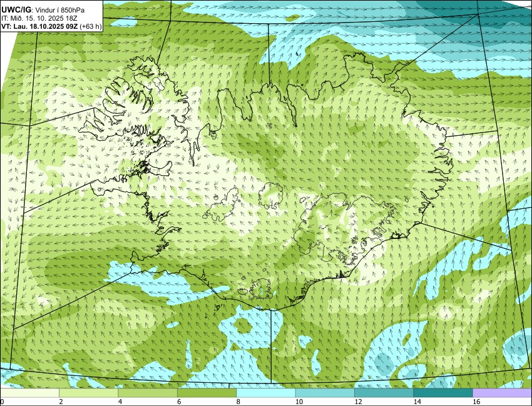
Task: Click the purple legend swatch above 16
Action: tap(502, 393)
